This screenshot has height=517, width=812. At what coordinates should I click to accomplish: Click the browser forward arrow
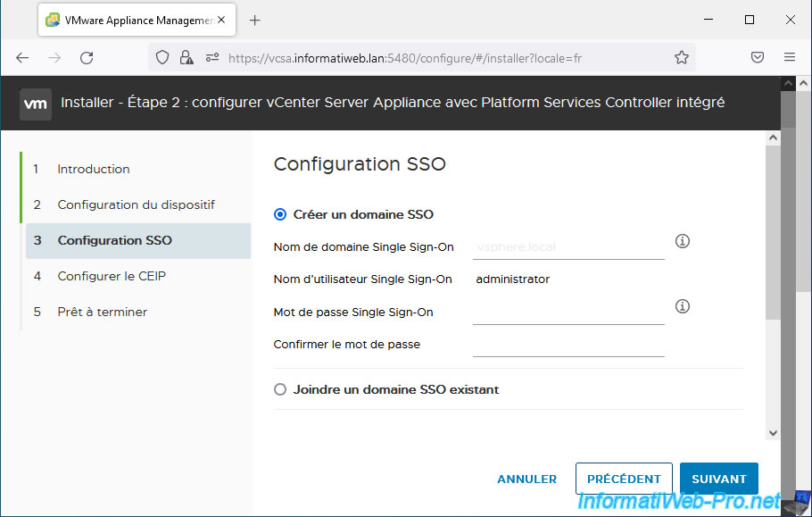(x=54, y=57)
